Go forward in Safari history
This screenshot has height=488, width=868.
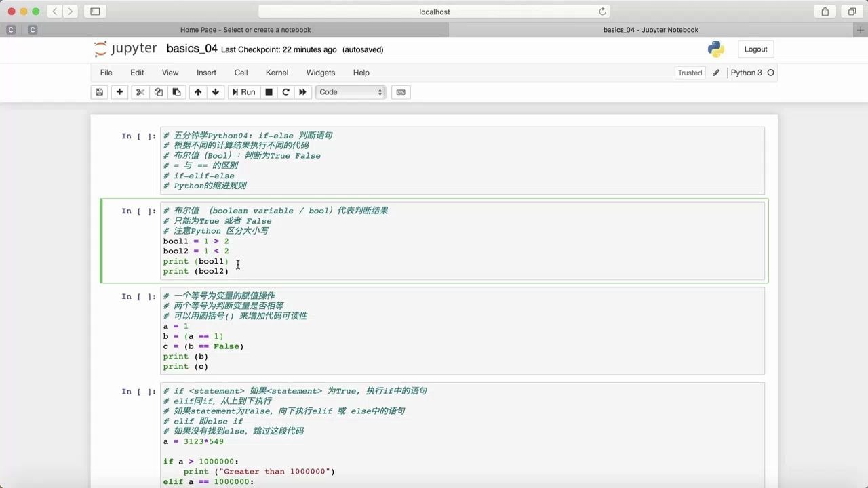point(71,12)
